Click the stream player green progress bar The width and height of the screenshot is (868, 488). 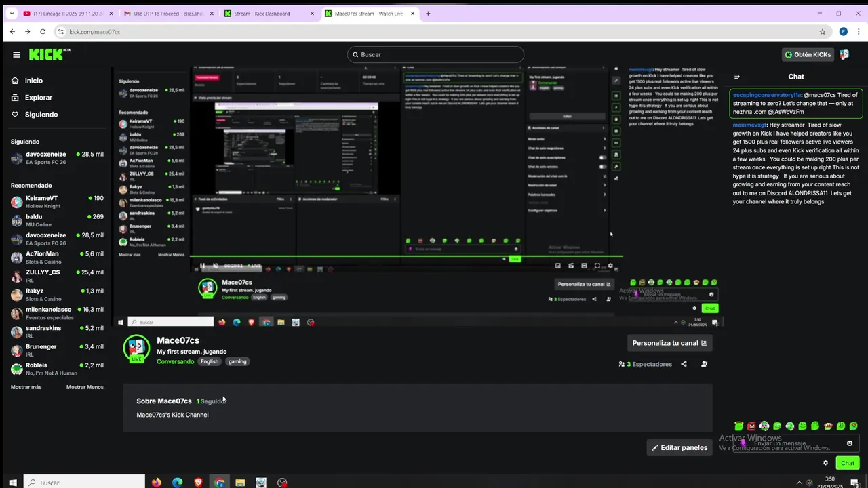pos(407,256)
